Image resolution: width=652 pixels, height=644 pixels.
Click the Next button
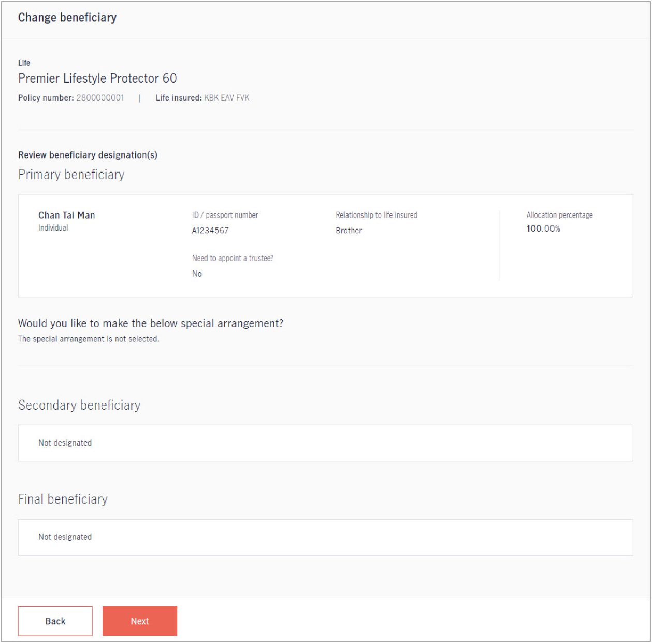[x=140, y=621]
